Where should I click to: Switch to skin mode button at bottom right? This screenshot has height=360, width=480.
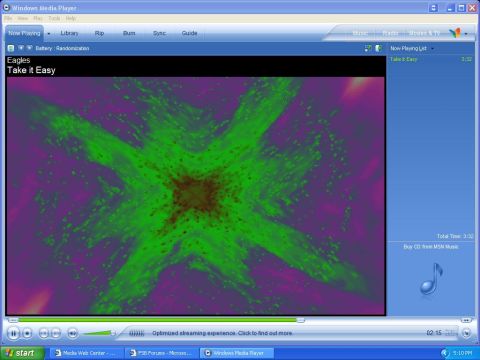click(467, 333)
